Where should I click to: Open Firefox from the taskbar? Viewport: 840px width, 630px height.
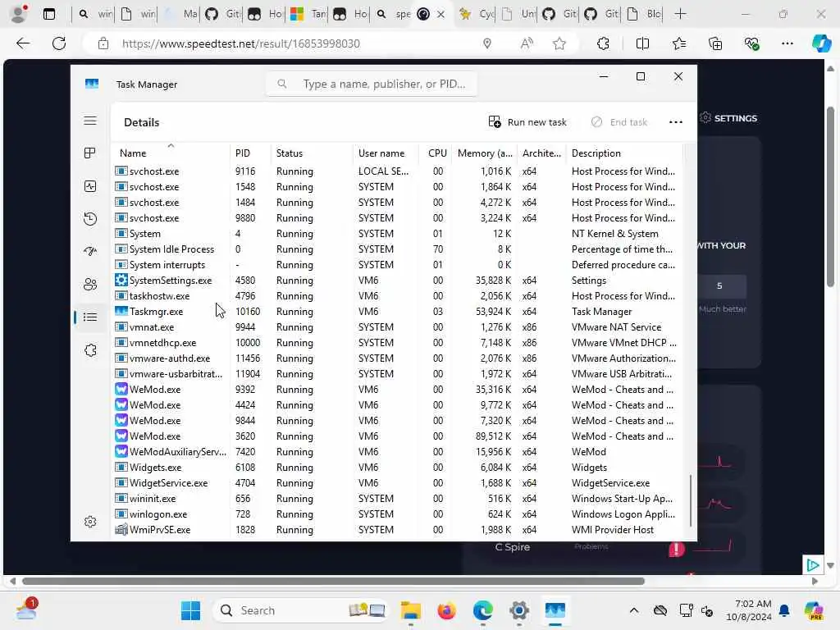tap(446, 610)
